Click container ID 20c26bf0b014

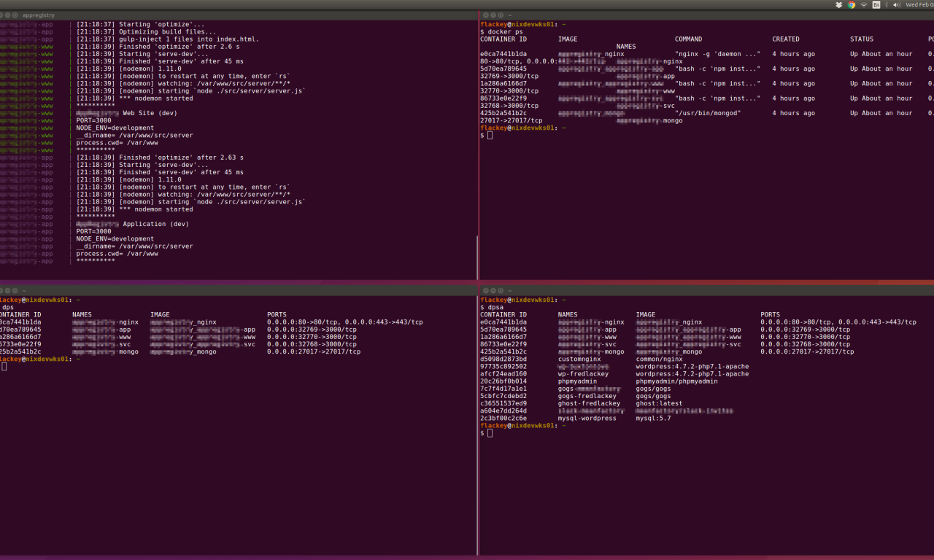(503, 381)
